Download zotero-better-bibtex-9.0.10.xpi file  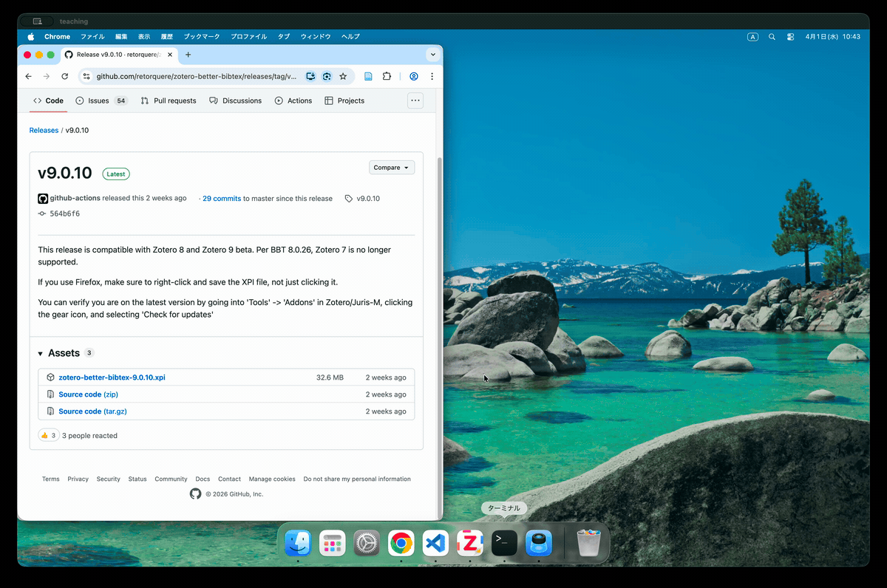[112, 377]
